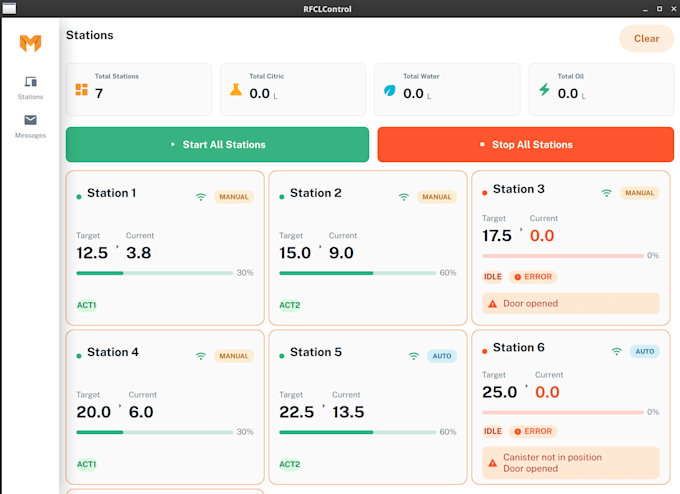Click Station 2 progress bar at 60%
The image size is (680, 494).
(x=358, y=273)
